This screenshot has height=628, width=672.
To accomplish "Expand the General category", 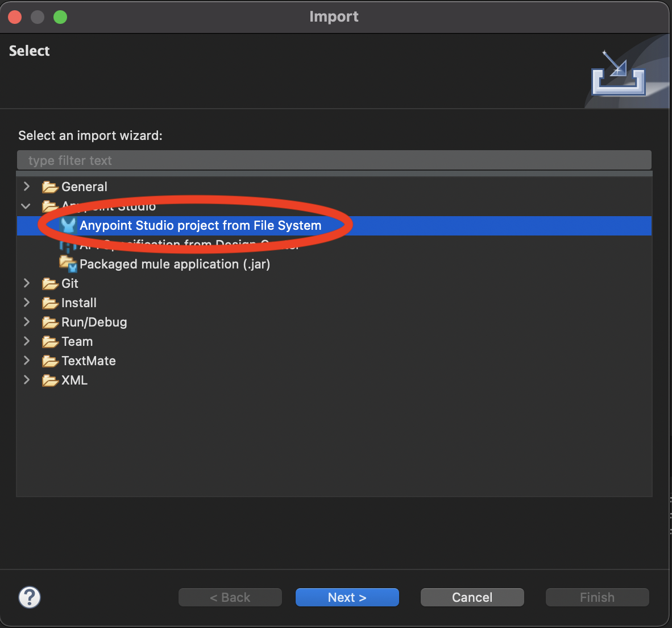I will 26,187.
